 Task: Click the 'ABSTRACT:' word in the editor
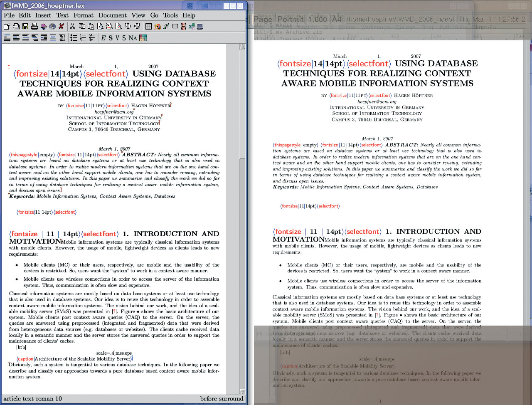pyautogui.click(x=139, y=155)
